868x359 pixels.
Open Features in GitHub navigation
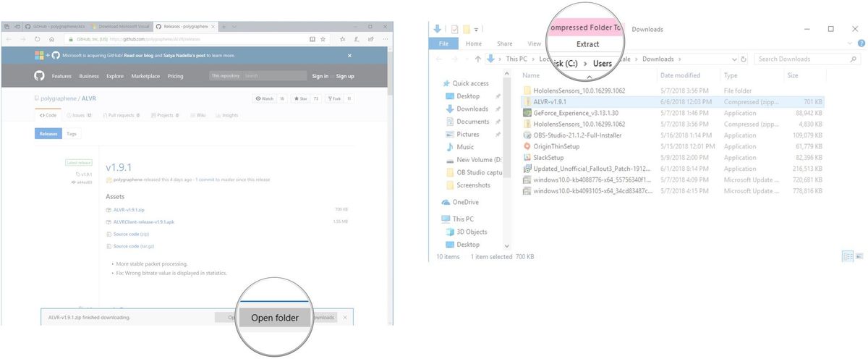click(x=61, y=76)
